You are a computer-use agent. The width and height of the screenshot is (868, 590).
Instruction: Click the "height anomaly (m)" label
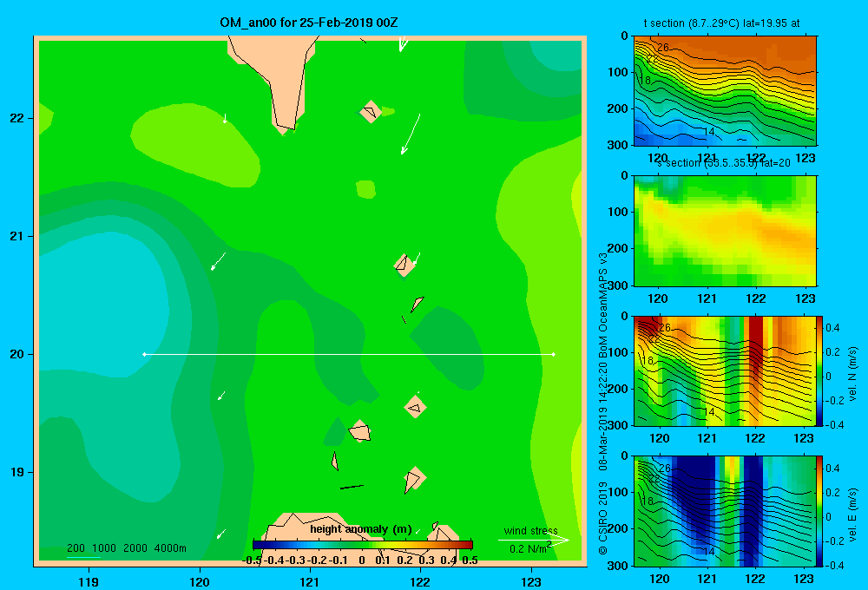tap(360, 529)
